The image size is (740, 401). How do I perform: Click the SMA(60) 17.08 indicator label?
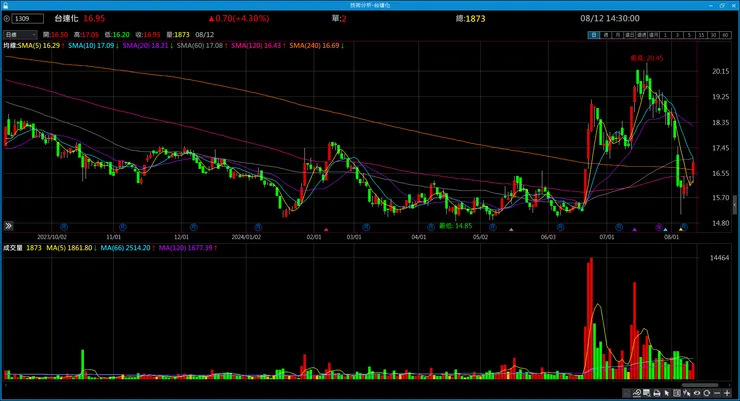coord(200,45)
